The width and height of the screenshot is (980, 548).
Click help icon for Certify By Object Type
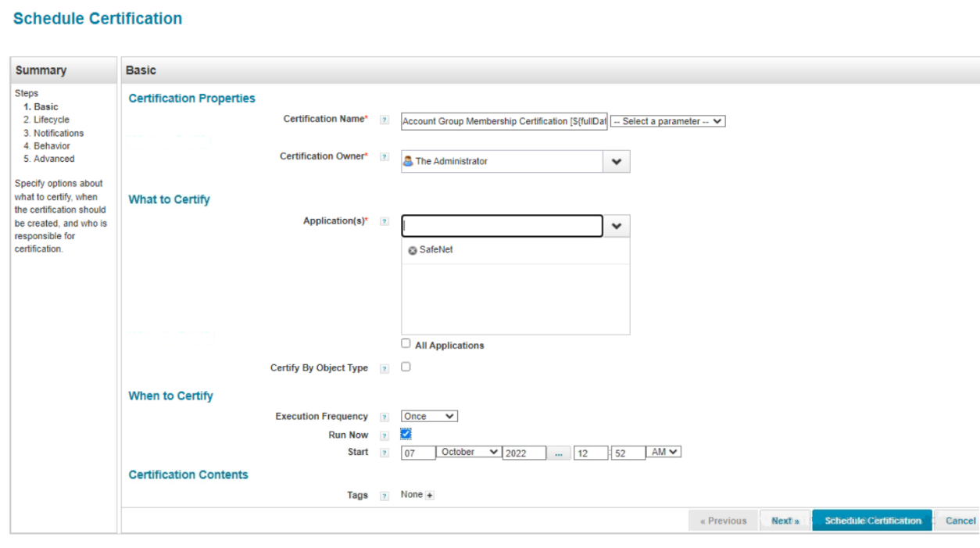click(x=384, y=369)
